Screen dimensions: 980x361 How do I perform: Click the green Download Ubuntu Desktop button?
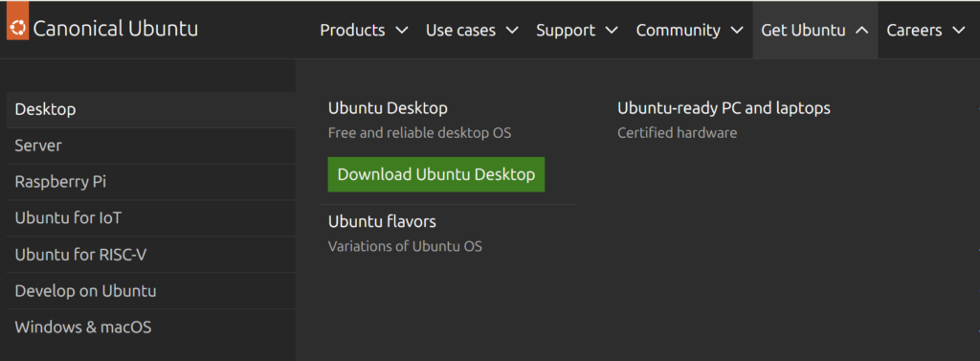coord(436,174)
